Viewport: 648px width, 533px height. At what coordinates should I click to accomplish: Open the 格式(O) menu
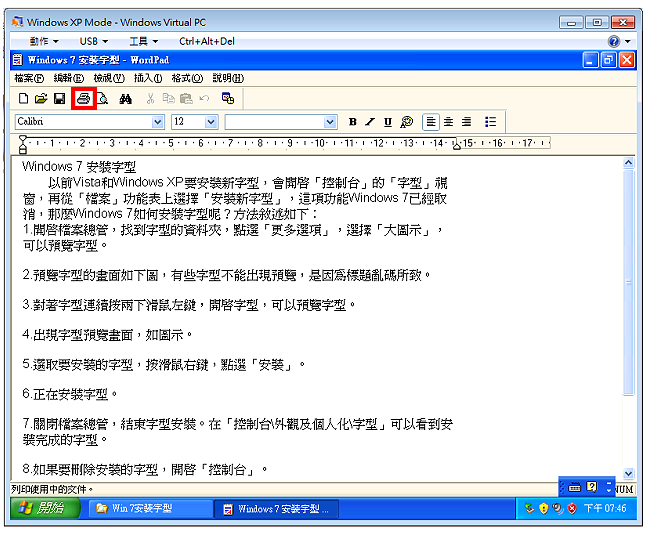point(187,78)
